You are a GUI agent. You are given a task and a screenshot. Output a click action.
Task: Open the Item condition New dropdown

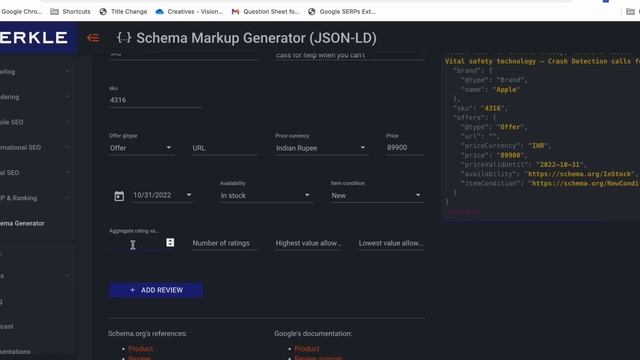pyautogui.click(x=377, y=196)
